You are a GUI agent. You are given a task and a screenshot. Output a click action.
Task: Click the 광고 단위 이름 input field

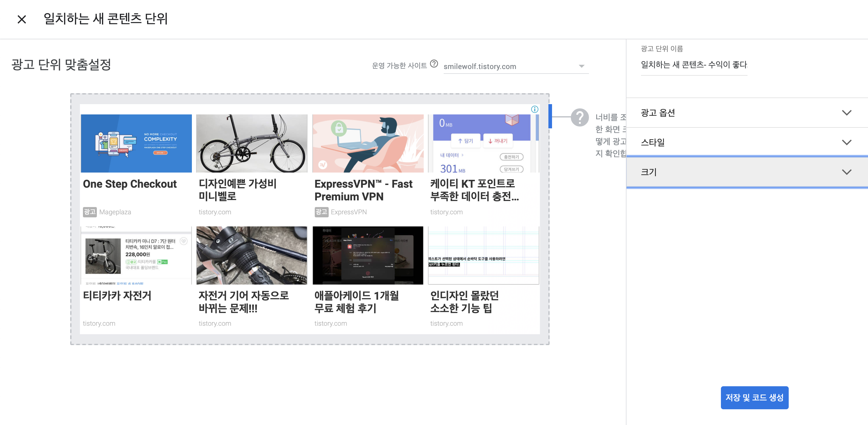pos(694,65)
